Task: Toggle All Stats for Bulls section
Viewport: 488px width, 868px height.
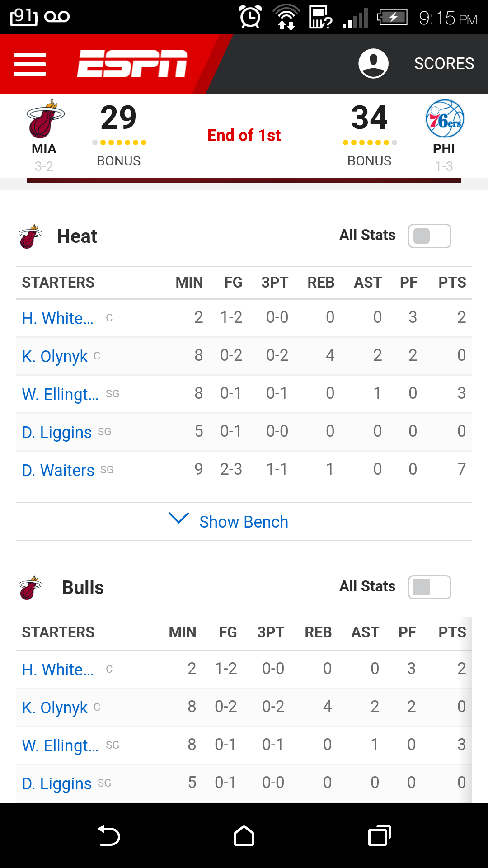Action: [x=430, y=587]
